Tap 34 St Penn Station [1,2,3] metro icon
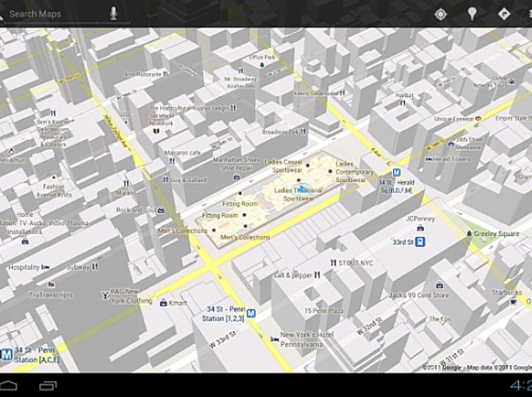The image size is (532, 397). tap(251, 313)
